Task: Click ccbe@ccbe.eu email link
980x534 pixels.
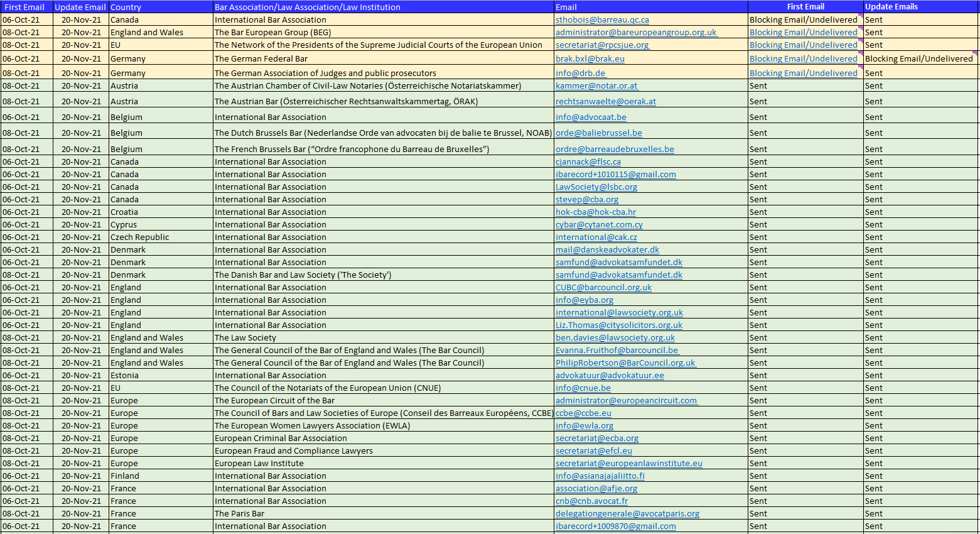Action: pyautogui.click(x=583, y=413)
